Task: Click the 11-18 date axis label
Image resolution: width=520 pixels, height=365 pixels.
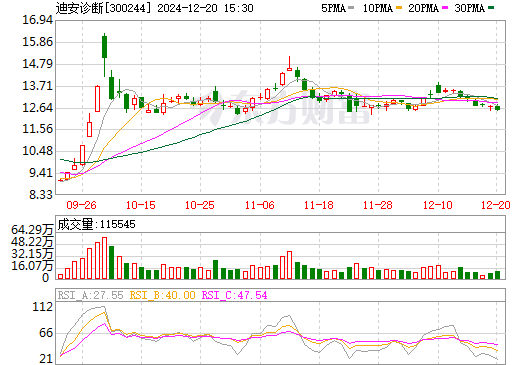Action: [319, 205]
